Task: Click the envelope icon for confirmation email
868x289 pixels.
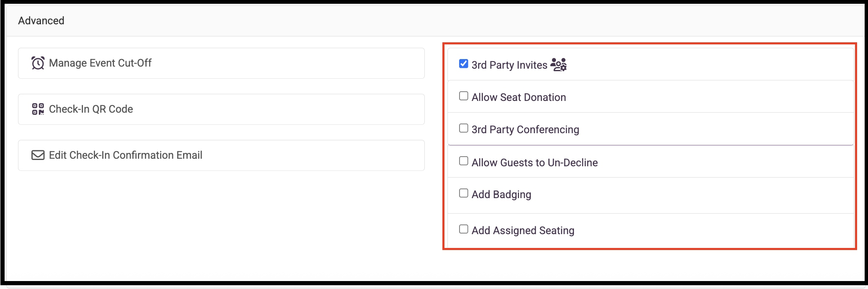Action: click(x=38, y=155)
